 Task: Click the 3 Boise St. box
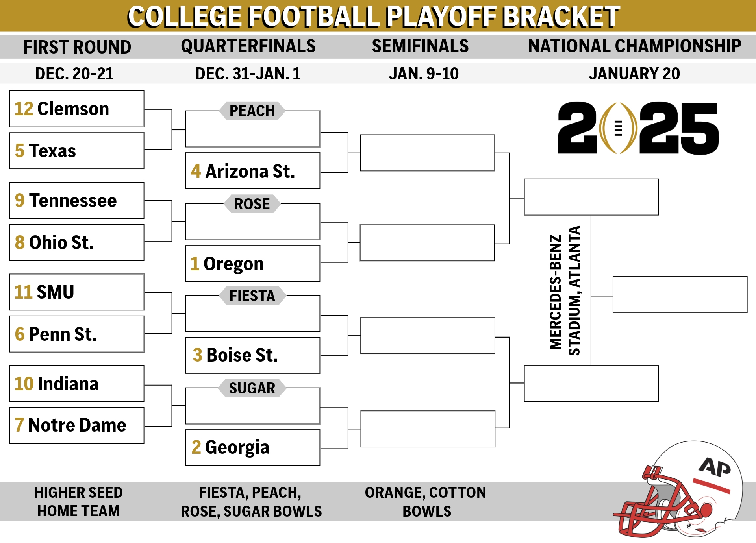[253, 355]
